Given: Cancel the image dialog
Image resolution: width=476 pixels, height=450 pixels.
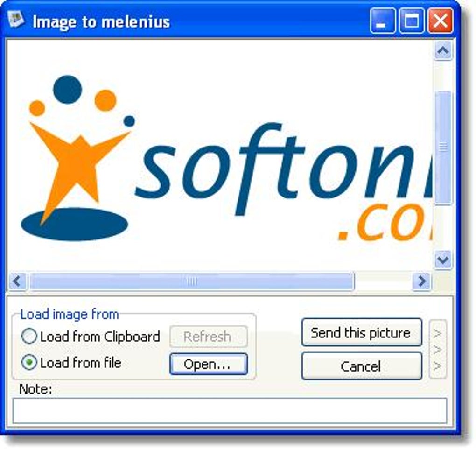Looking at the screenshot, I should point(362,366).
